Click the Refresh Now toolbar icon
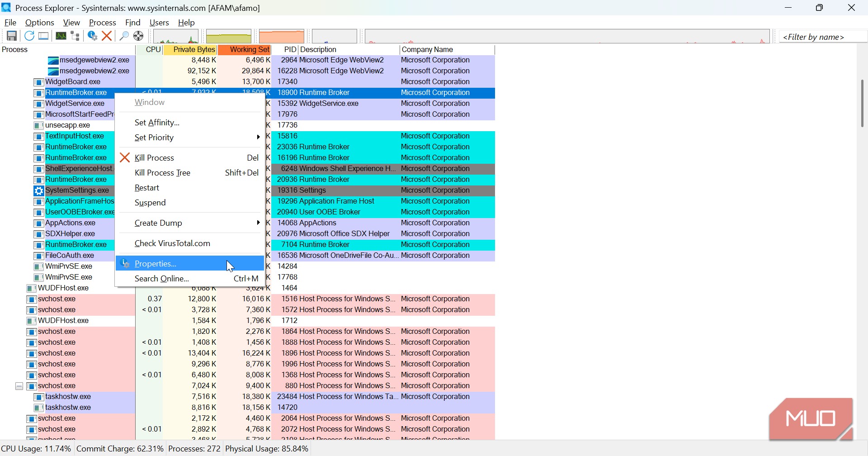Viewport: 868px width, 456px height. click(x=29, y=36)
